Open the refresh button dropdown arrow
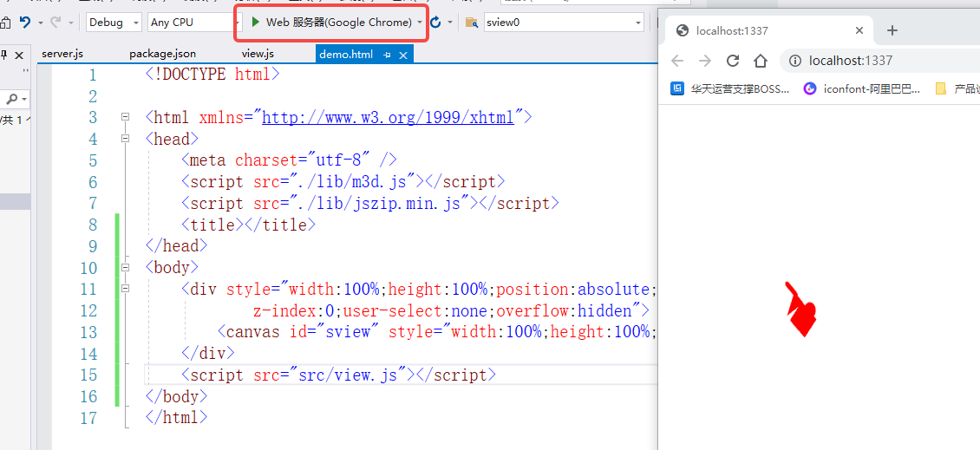The width and height of the screenshot is (980, 450). pos(450,23)
